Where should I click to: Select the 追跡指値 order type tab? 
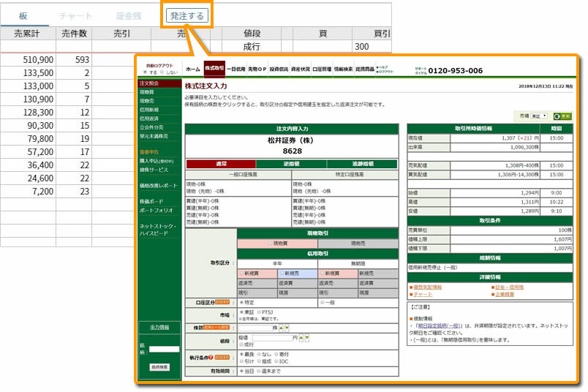362,164
